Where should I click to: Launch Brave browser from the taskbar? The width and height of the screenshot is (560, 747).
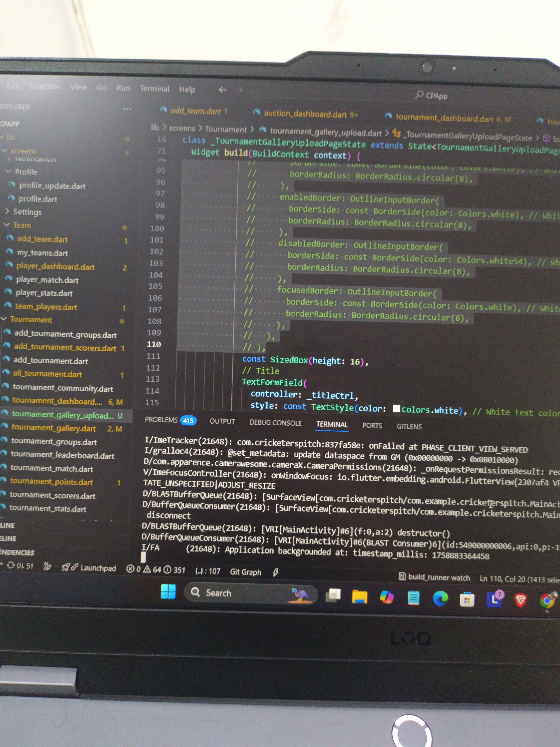(520, 600)
